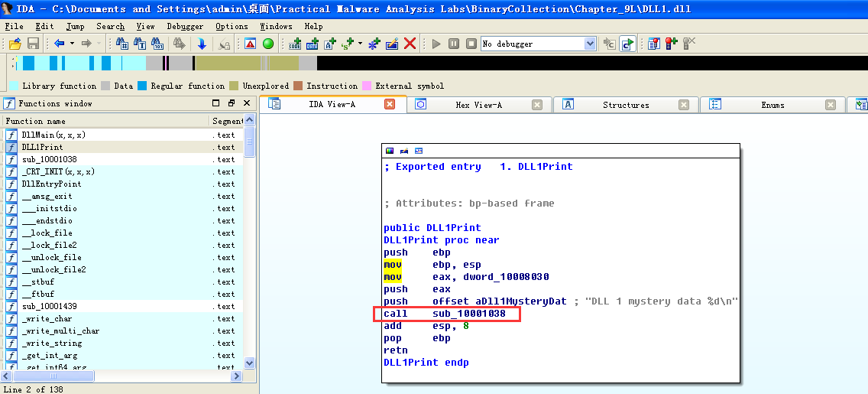Click the Convert to DATA icon
The image size is (868, 394).
[x=313, y=43]
